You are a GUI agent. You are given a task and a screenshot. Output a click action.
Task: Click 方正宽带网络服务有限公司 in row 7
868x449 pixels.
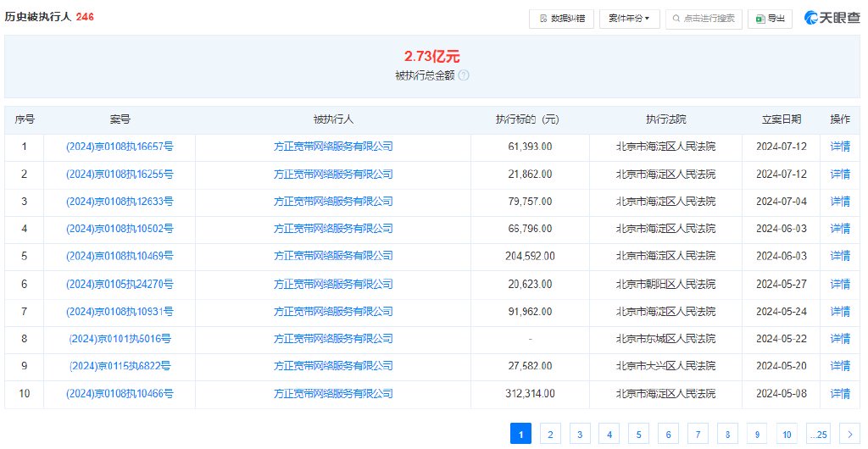[333, 312]
